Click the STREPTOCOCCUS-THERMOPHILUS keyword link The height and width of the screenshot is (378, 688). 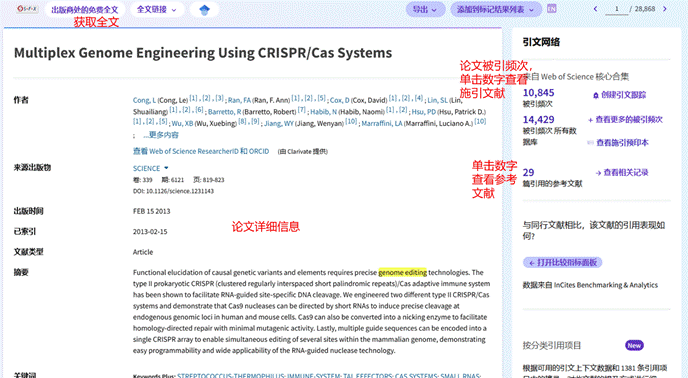point(231,375)
